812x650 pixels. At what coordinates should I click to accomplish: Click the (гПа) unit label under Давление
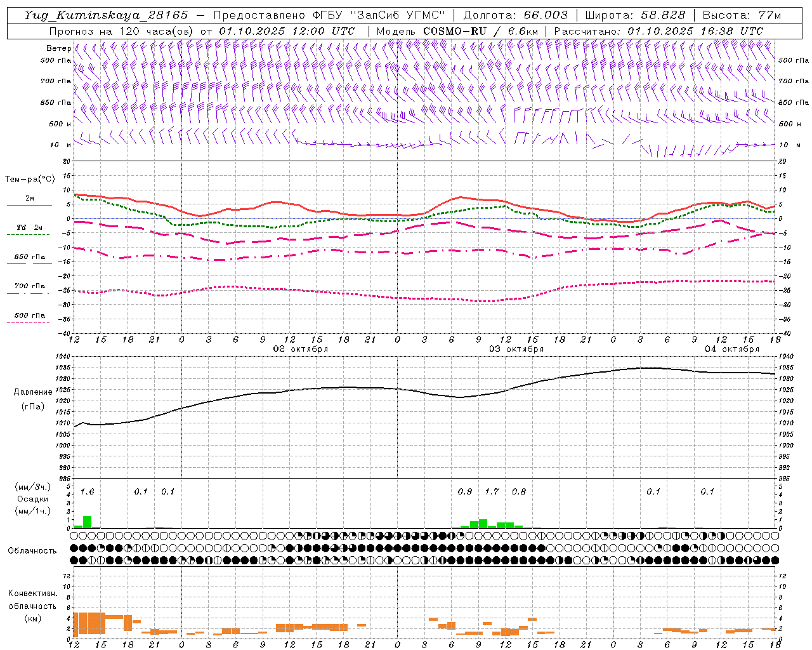(x=33, y=407)
